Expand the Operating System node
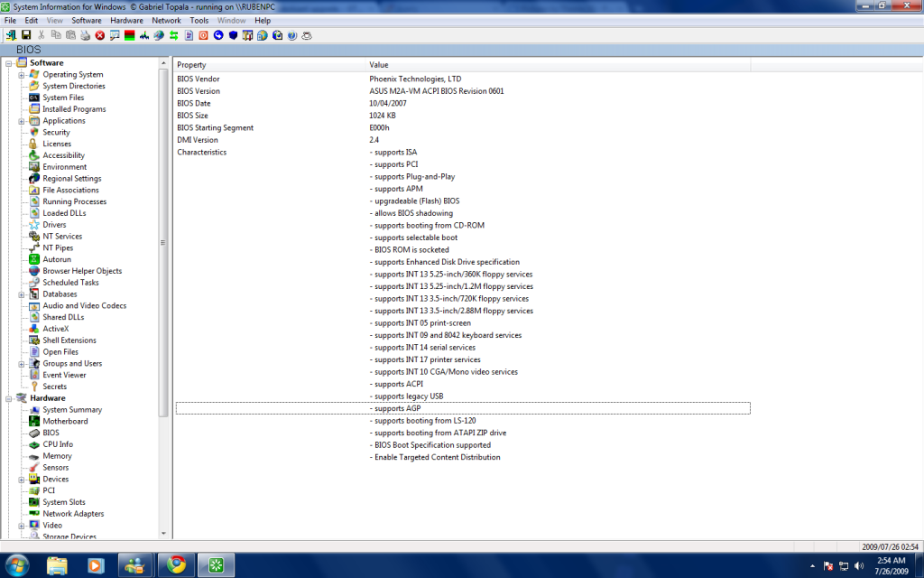The width and height of the screenshot is (924, 578). tap(22, 75)
